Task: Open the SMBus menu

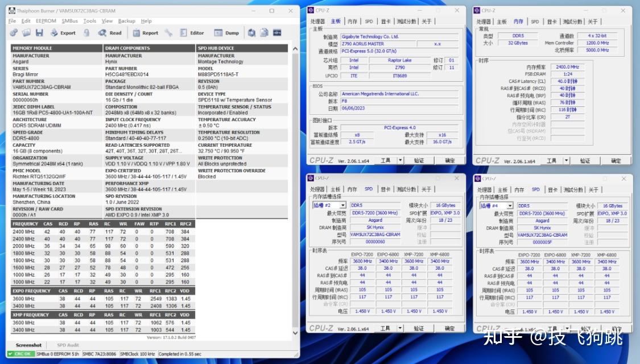Action: 69,21
